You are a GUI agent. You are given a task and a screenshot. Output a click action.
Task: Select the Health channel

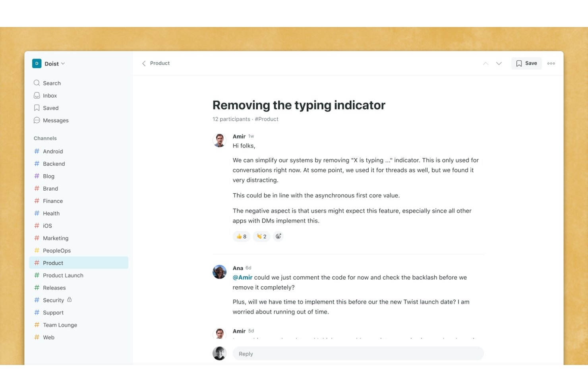[79, 213]
